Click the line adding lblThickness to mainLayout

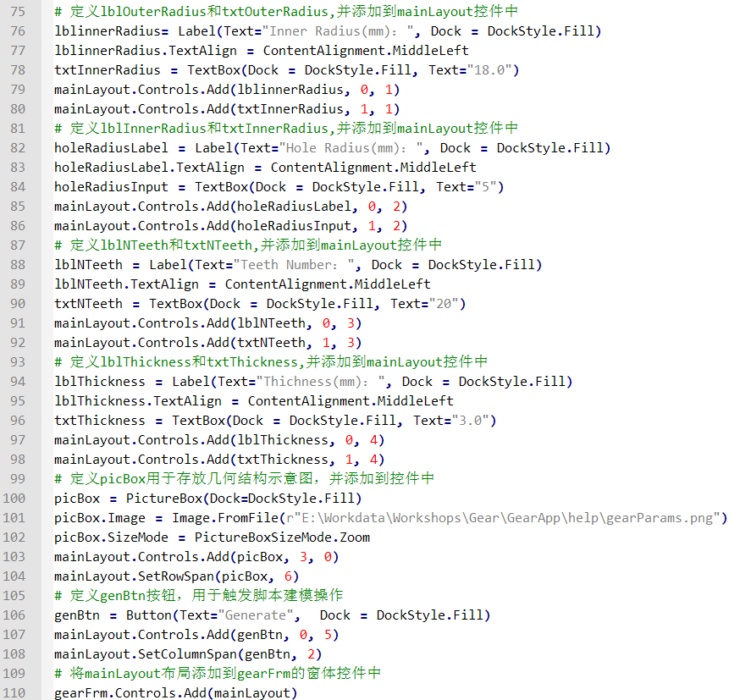point(219,440)
